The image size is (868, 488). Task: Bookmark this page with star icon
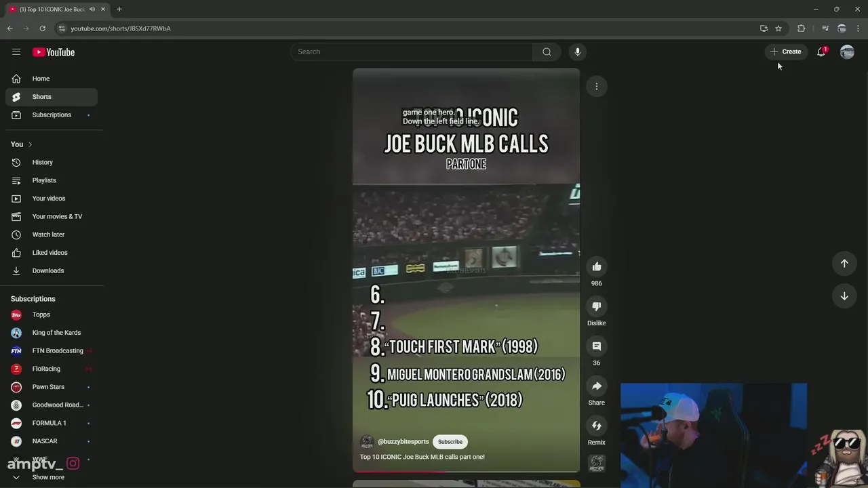[778, 28]
